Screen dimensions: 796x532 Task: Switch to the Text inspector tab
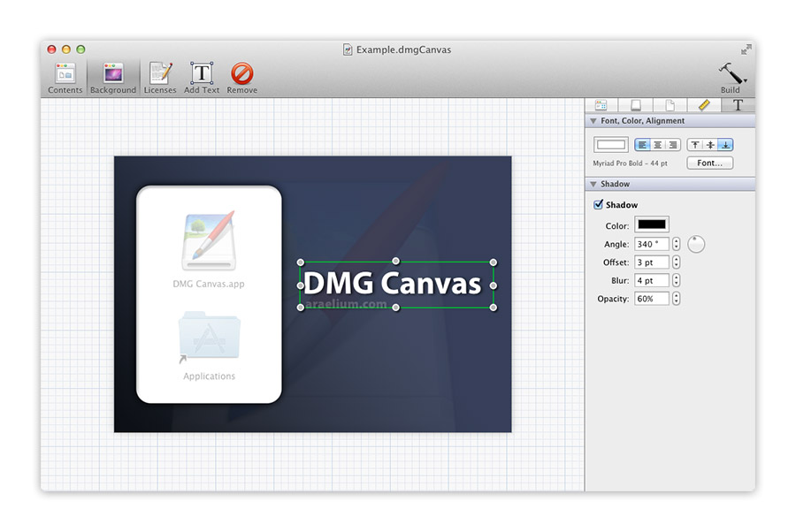(x=738, y=105)
